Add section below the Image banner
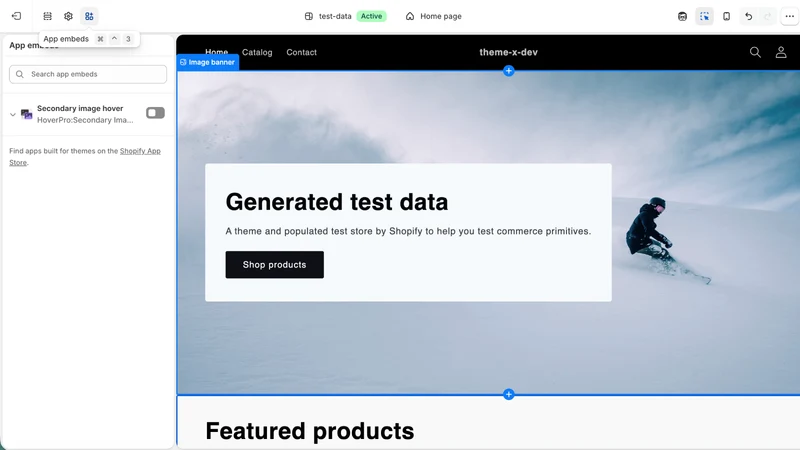The width and height of the screenshot is (800, 450). [x=509, y=394]
